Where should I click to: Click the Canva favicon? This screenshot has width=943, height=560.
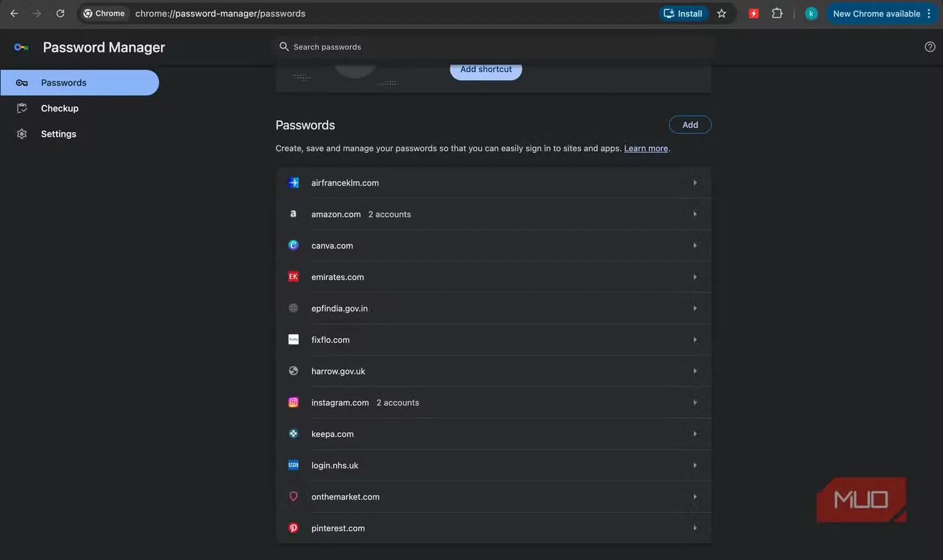tap(294, 245)
